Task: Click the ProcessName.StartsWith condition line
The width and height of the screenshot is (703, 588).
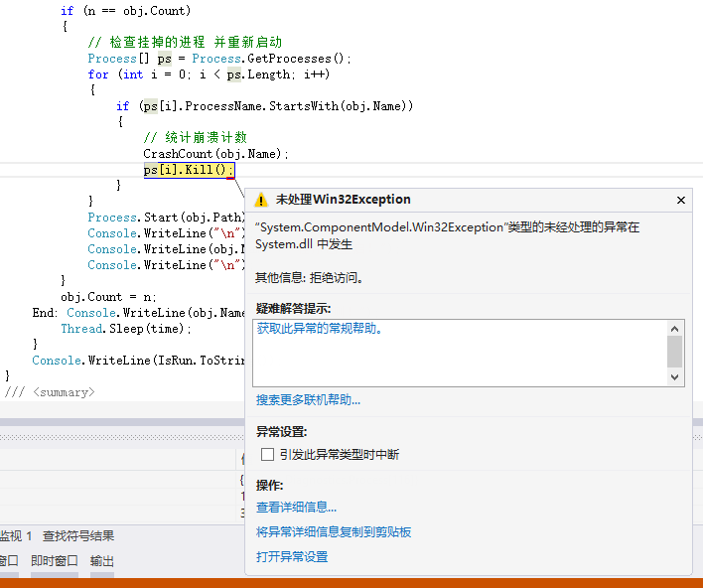Action: [x=264, y=106]
